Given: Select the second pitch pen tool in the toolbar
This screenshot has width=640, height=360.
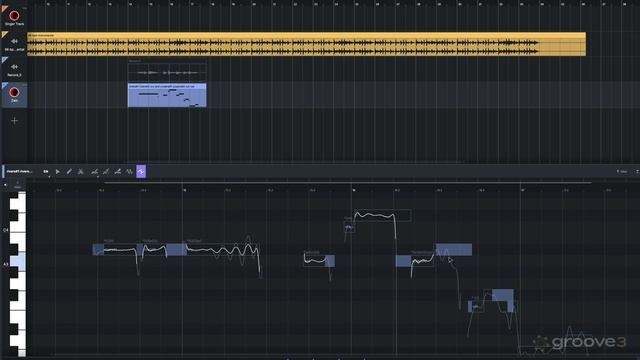Looking at the screenshot, I should [106, 172].
